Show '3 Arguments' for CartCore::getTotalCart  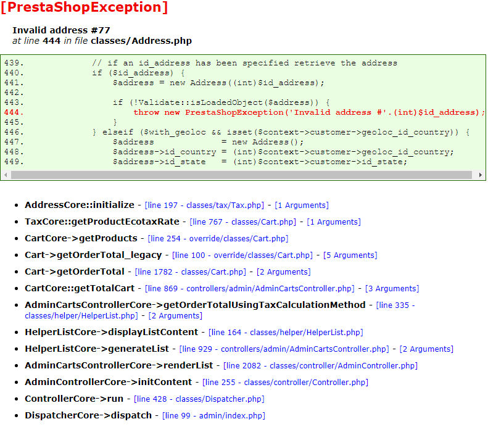coord(392,289)
